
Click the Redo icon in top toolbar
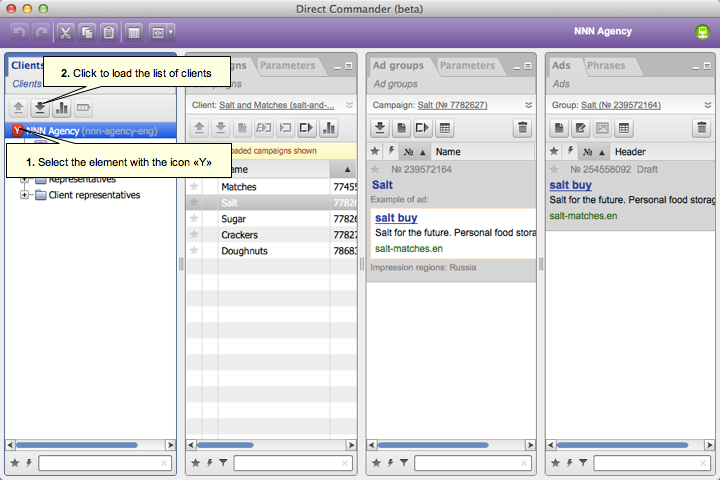point(41,32)
